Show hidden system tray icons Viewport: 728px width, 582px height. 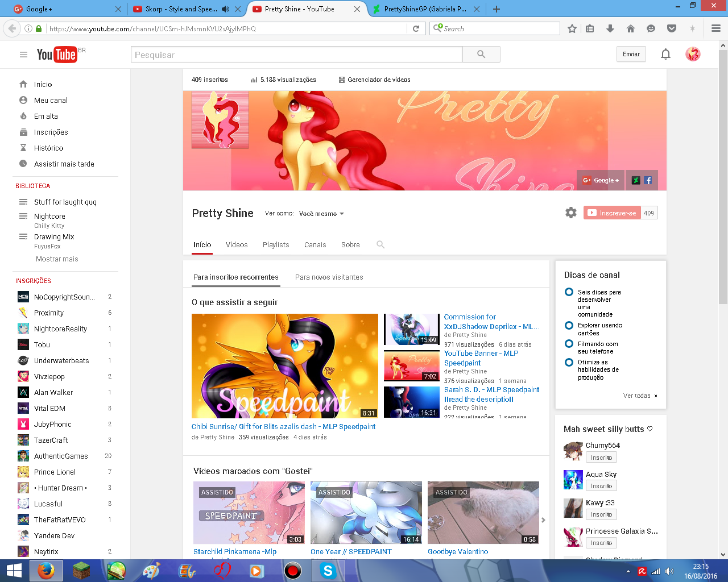pos(628,571)
